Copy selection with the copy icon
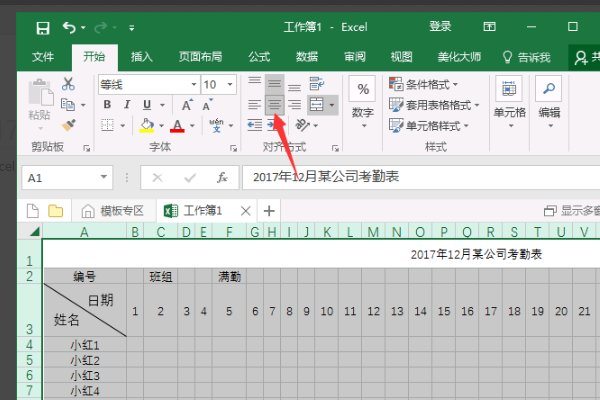 tap(68, 104)
